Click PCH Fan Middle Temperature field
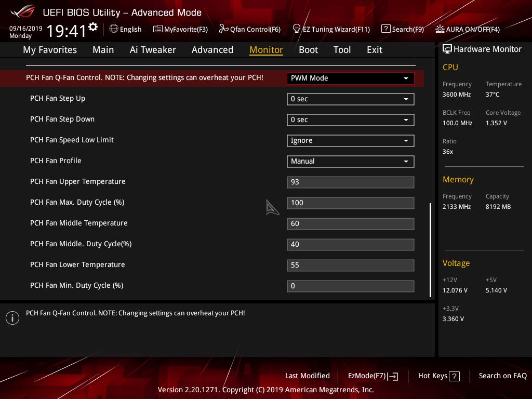Viewport: 532px width, 399px height. point(351,223)
